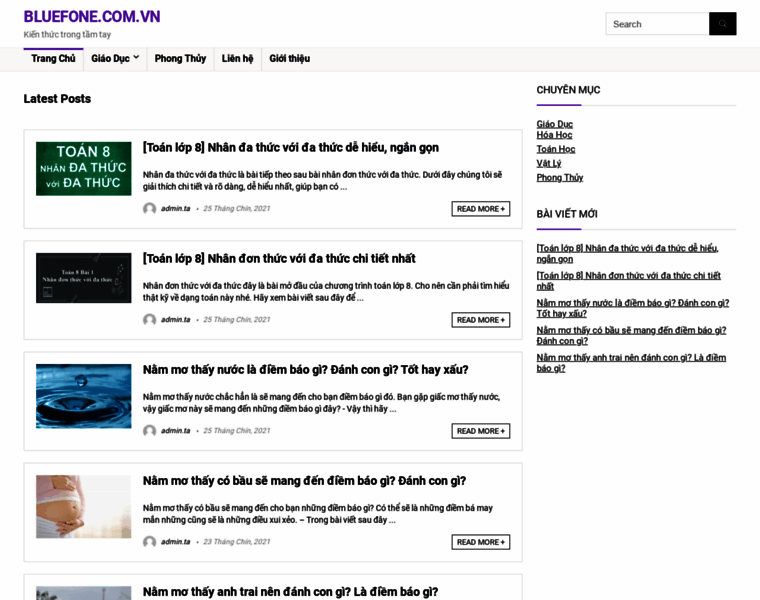Click admin.ta author name on mơ thấy có bầu post
The image size is (760, 600).
175,541
